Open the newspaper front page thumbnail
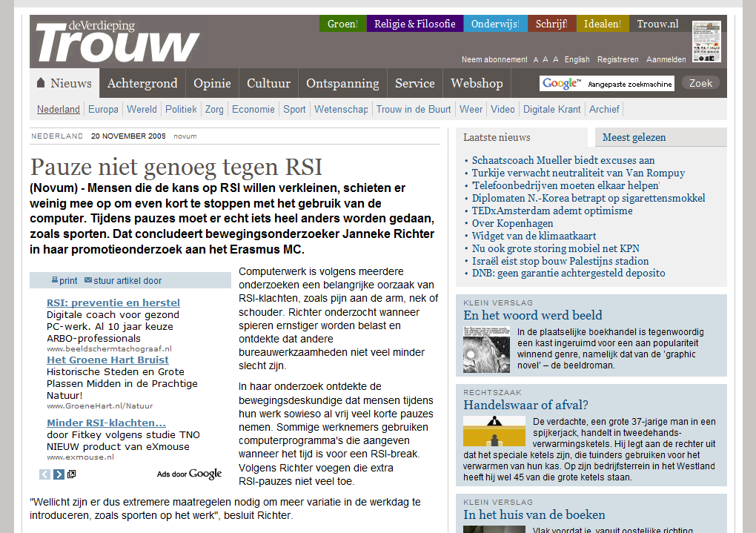 pos(706,41)
